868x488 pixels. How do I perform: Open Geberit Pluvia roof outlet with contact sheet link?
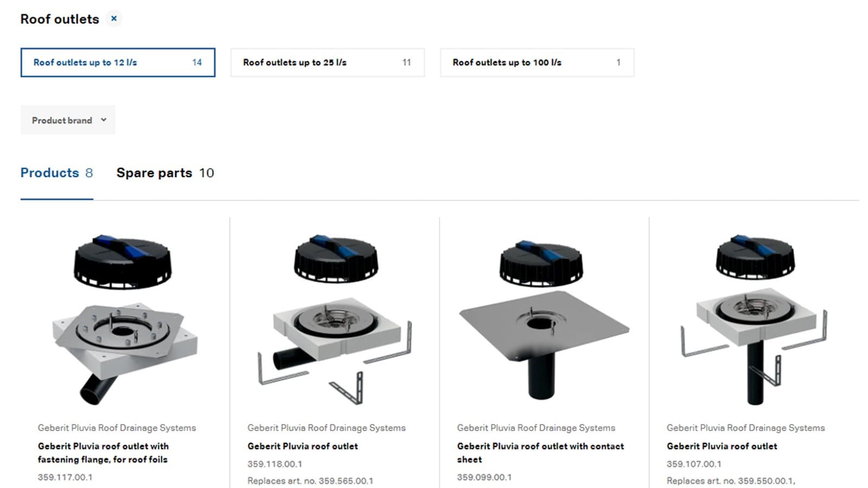pyautogui.click(x=540, y=453)
